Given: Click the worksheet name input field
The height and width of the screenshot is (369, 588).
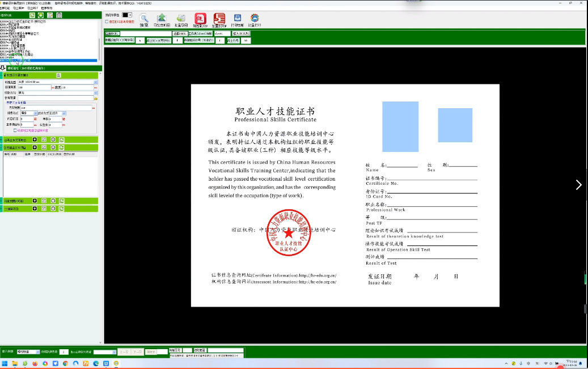Looking at the screenshot, I should tap(222, 33).
